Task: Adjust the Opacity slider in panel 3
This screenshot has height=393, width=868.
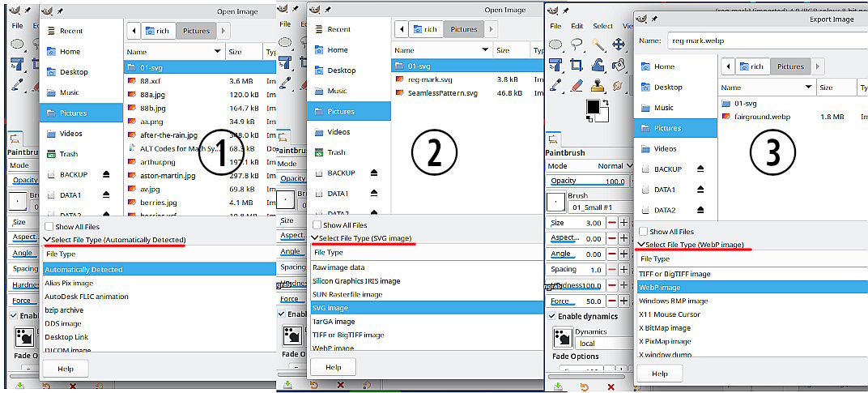Action: [588, 181]
